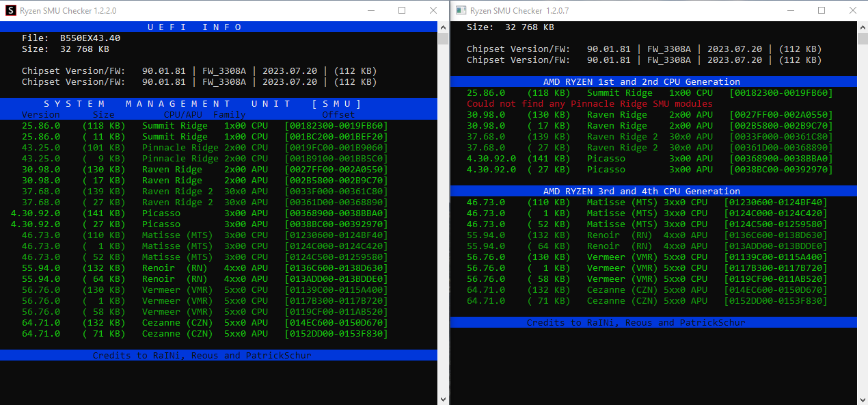
Task: Click 'Size: 32 768 KB' in the 1.2.2.0 window
Action: coord(66,49)
